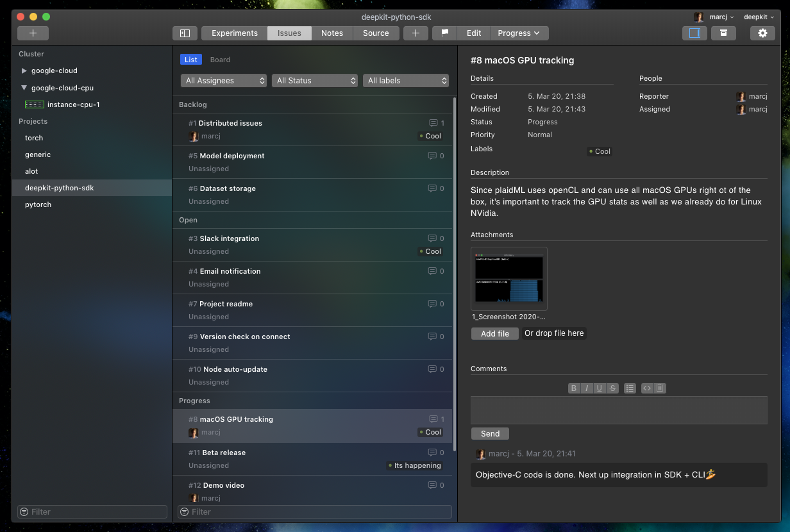Switch to the Board view
The width and height of the screenshot is (790, 532).
point(220,59)
